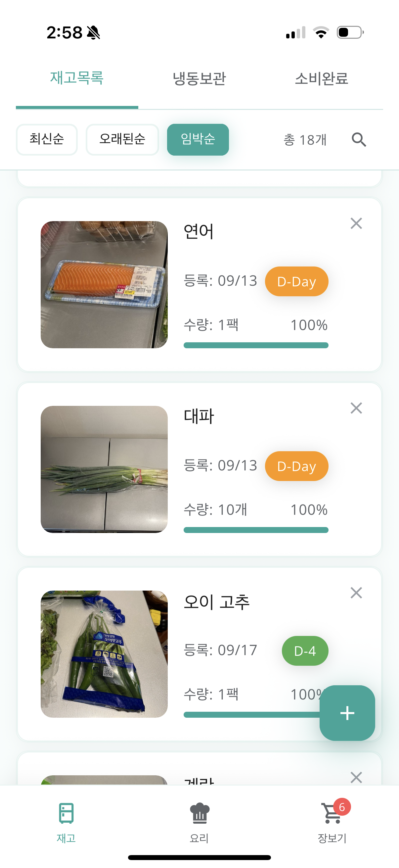Switch to the 소비완료 tab
Viewport: 399px width, 868px height.
click(x=321, y=78)
